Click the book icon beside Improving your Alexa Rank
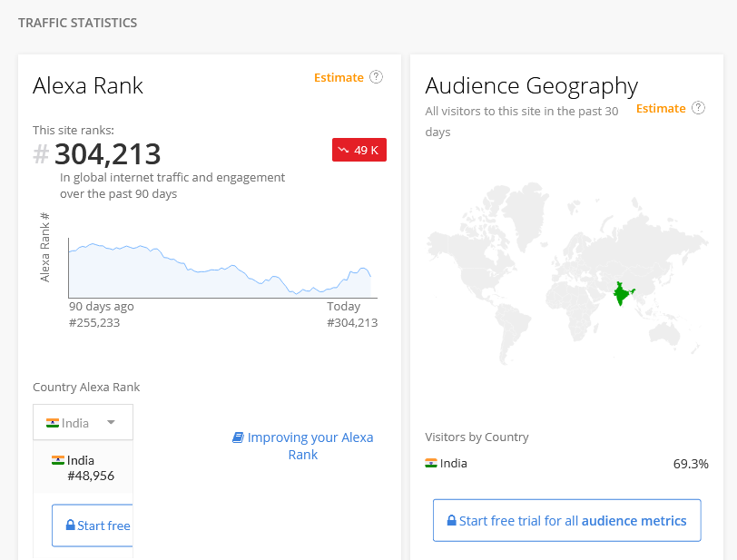This screenshot has height=560, width=737. [239, 437]
